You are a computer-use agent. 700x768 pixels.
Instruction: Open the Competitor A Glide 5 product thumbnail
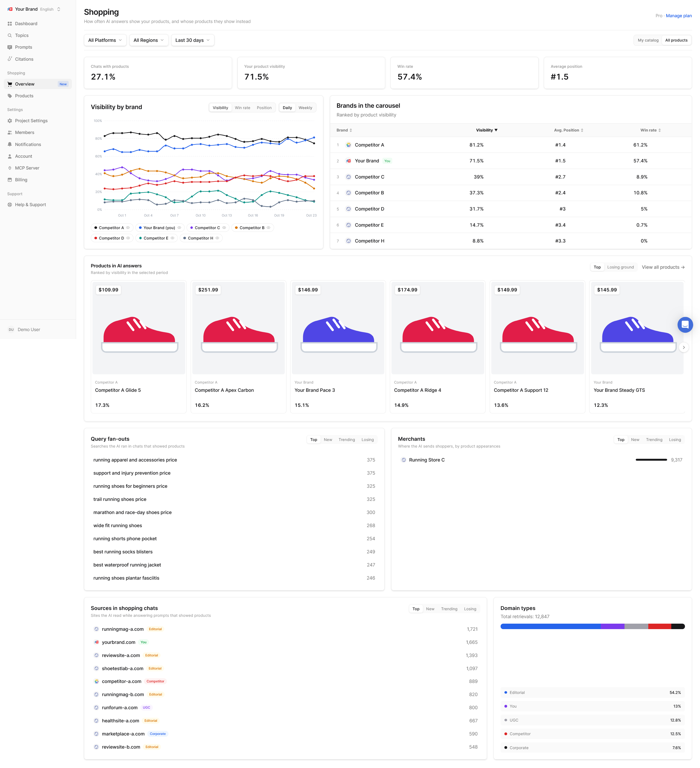pos(139,328)
